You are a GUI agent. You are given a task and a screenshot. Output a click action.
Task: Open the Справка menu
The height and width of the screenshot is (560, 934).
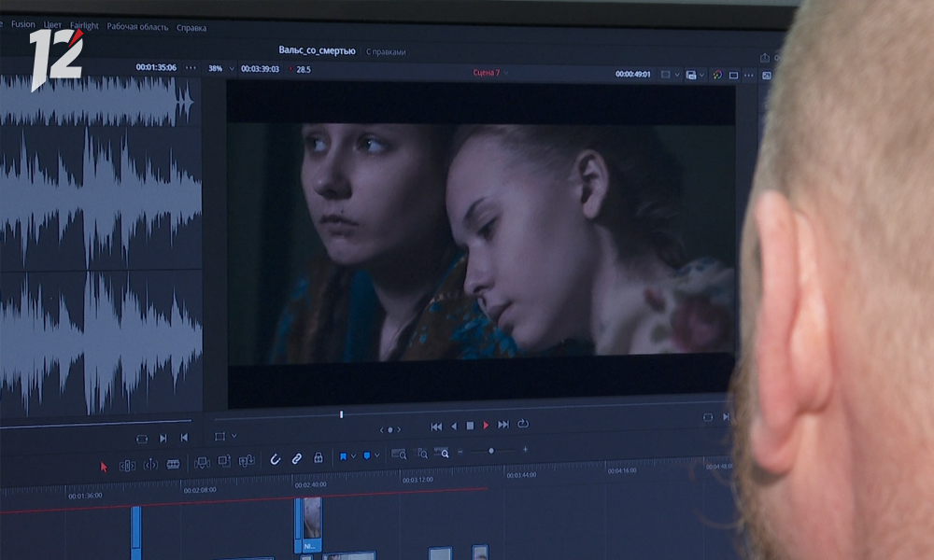click(191, 27)
